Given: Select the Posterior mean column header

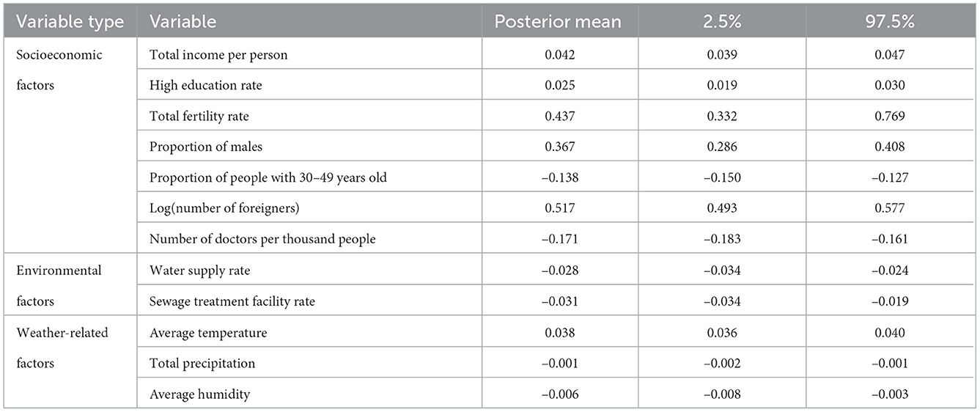Looking at the screenshot, I should (x=559, y=21).
